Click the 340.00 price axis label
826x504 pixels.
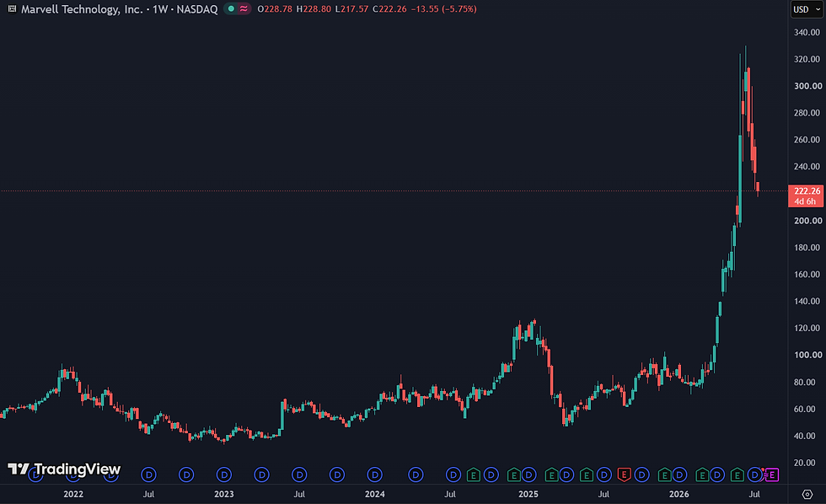click(807, 32)
